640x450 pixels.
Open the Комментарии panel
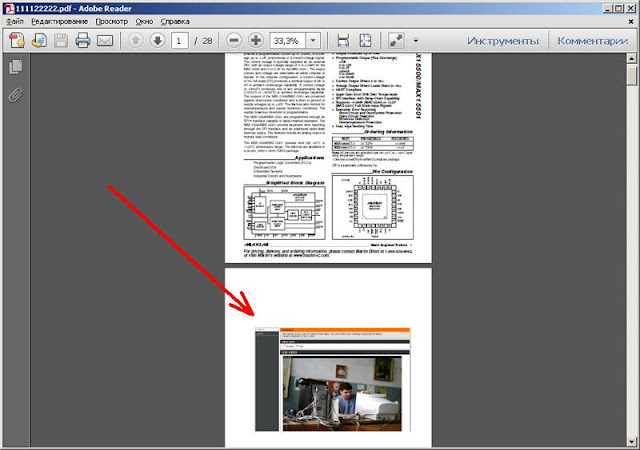[x=592, y=41]
